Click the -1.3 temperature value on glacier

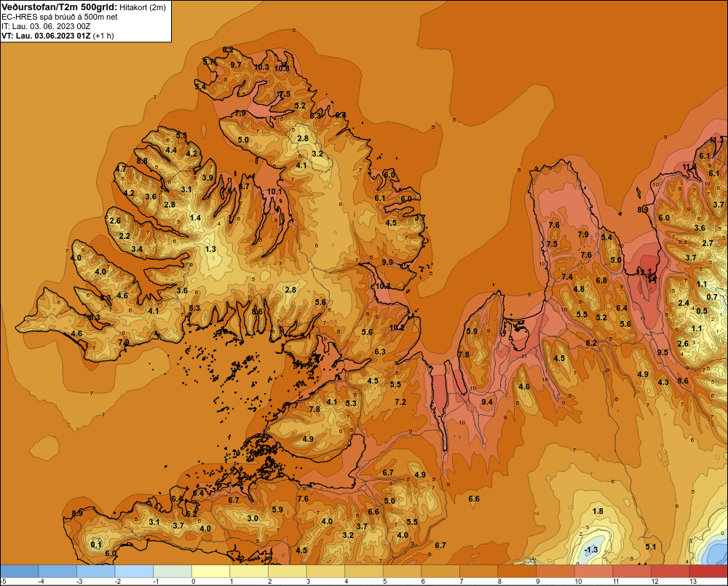pos(591,550)
